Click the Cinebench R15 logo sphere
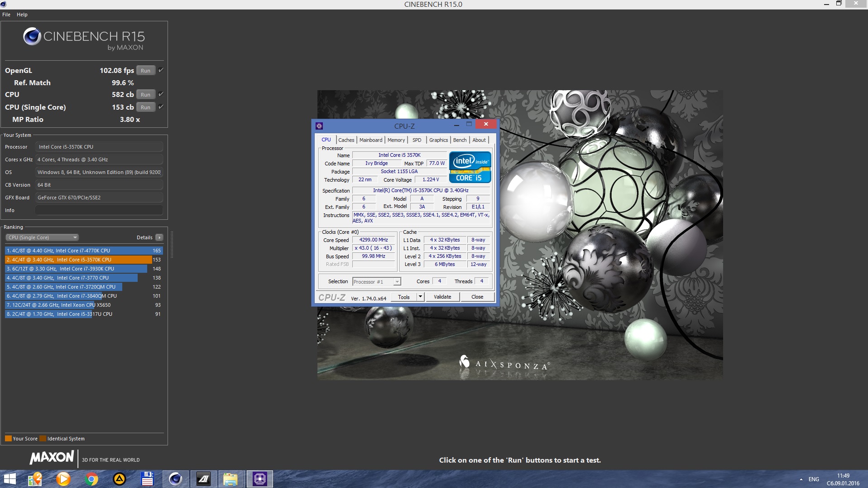The image size is (868, 488). coord(32,36)
